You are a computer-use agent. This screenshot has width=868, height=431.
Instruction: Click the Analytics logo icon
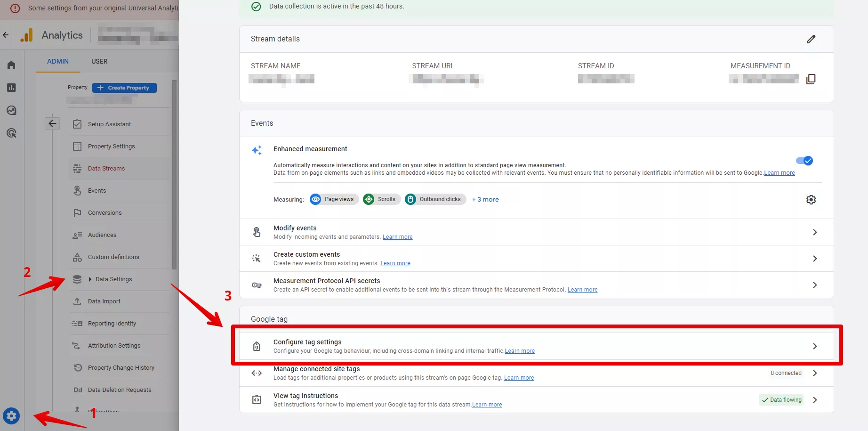coord(27,35)
